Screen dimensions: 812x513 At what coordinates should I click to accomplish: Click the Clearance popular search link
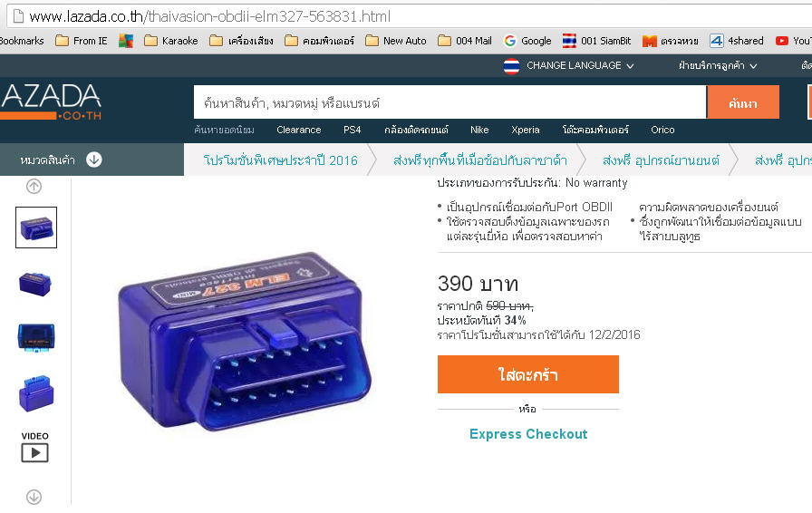[x=298, y=130]
